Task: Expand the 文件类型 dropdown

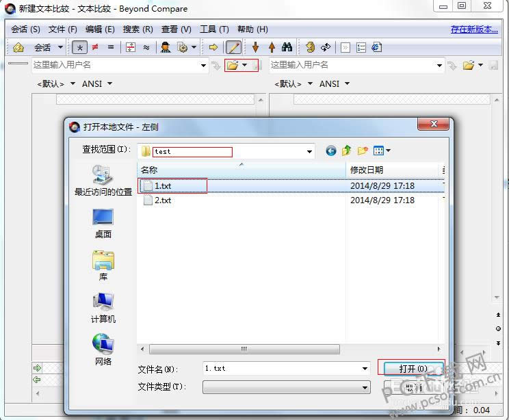Action: (365, 388)
